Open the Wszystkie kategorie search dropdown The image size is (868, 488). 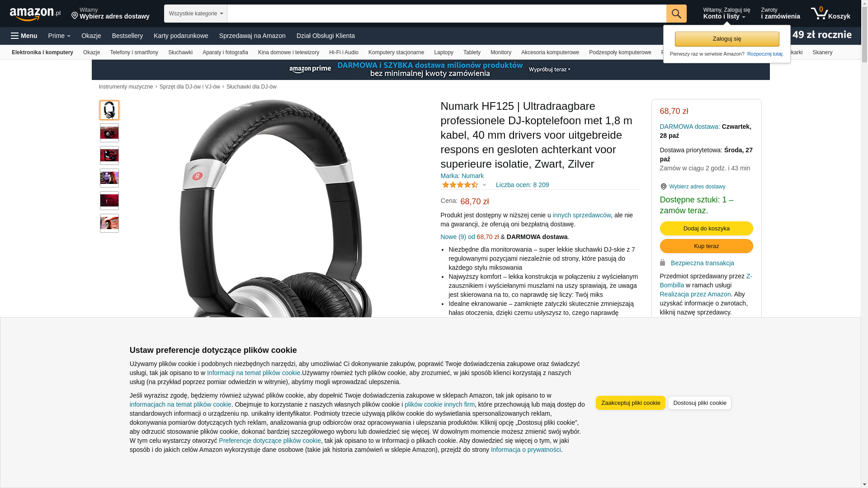[x=196, y=14]
